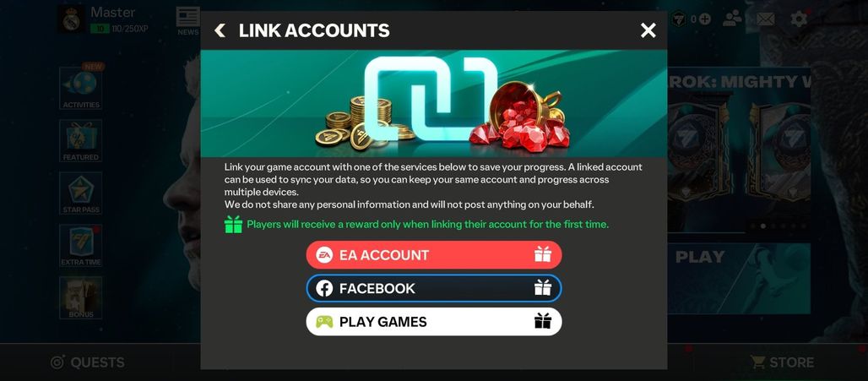Image resolution: width=868 pixels, height=381 pixels.
Task: Open the Featured gift icon
Action: point(81,141)
